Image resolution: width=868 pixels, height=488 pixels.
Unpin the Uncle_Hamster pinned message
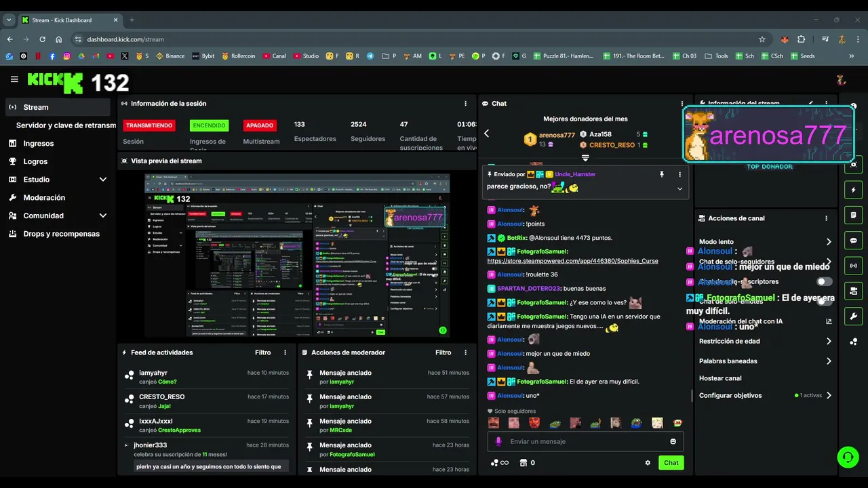coord(662,174)
